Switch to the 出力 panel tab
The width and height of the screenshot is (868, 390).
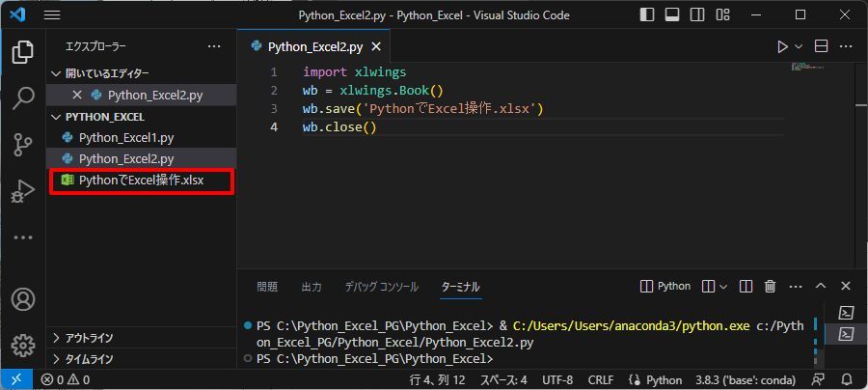coord(312,287)
